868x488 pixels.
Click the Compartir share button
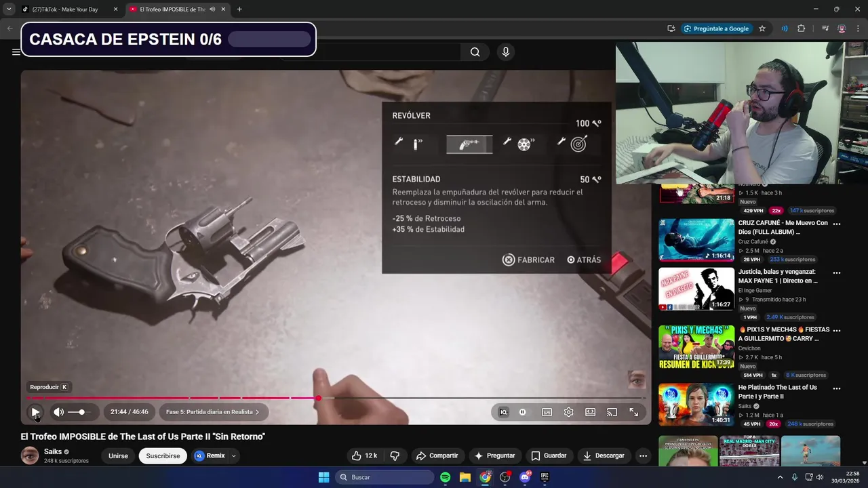(437, 455)
